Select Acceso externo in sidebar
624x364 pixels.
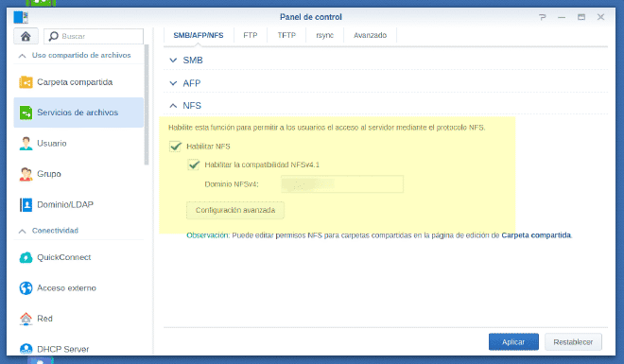(x=78, y=288)
